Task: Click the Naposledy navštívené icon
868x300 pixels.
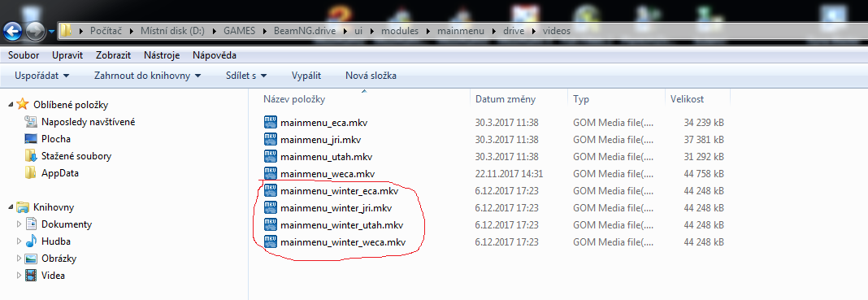Action: click(x=31, y=122)
